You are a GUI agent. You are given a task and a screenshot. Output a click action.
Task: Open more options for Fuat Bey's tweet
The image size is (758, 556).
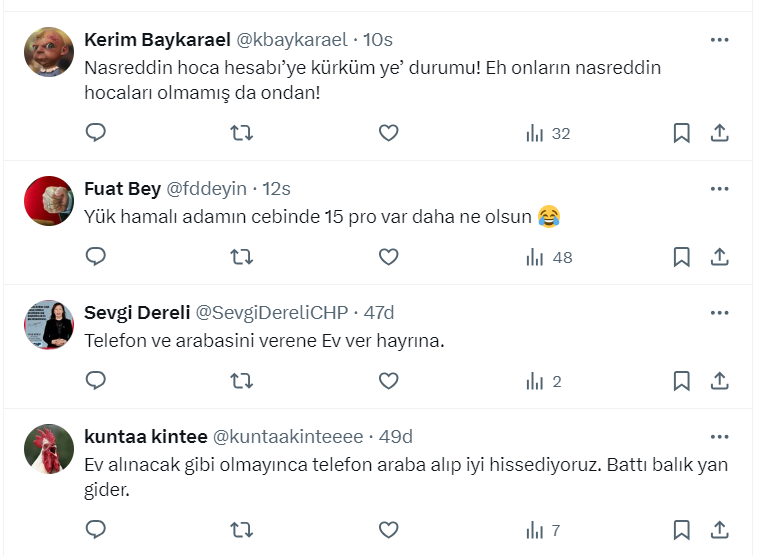(x=719, y=188)
